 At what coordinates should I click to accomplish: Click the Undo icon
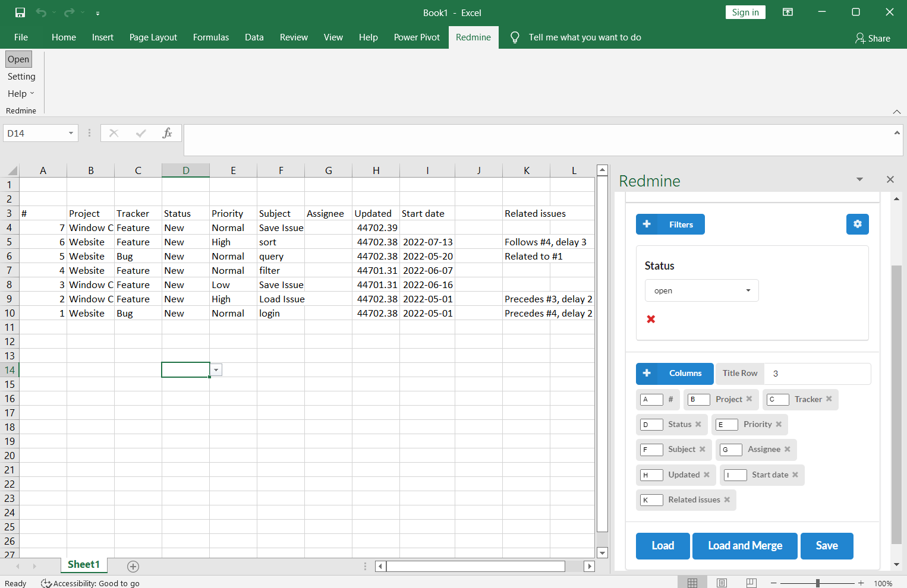pyautogui.click(x=40, y=12)
